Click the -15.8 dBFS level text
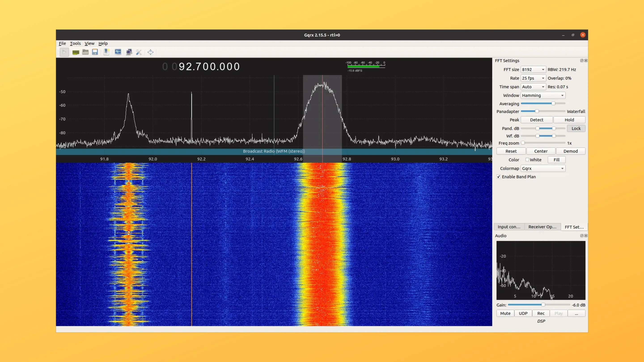644x362 pixels. pos(354,71)
